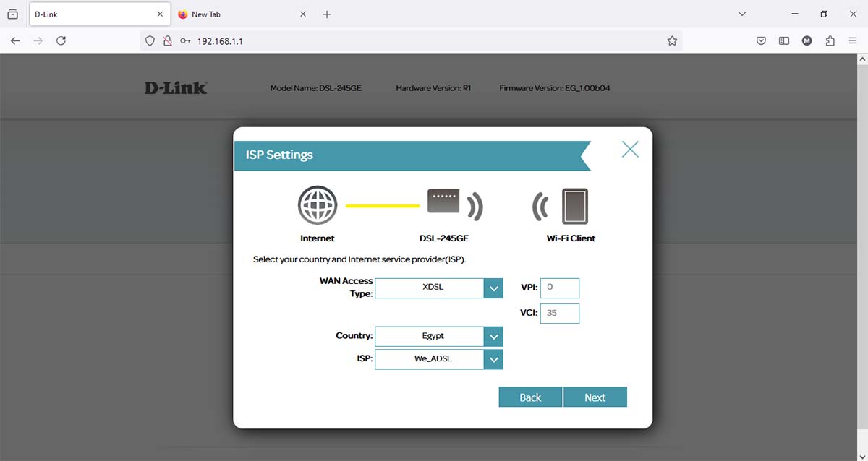This screenshot has height=461, width=868.
Task: Click the Internet caption under the globe
Action: pyautogui.click(x=318, y=238)
